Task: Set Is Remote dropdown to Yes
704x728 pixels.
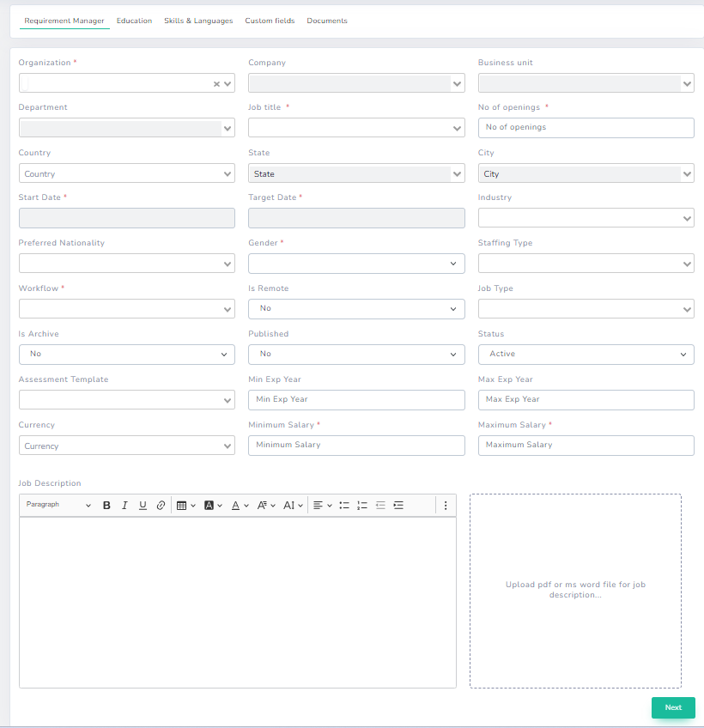Action: (355, 308)
